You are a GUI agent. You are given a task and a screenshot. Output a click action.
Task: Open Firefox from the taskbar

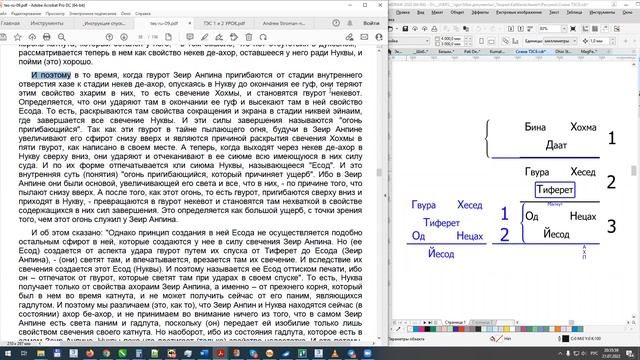90,353
